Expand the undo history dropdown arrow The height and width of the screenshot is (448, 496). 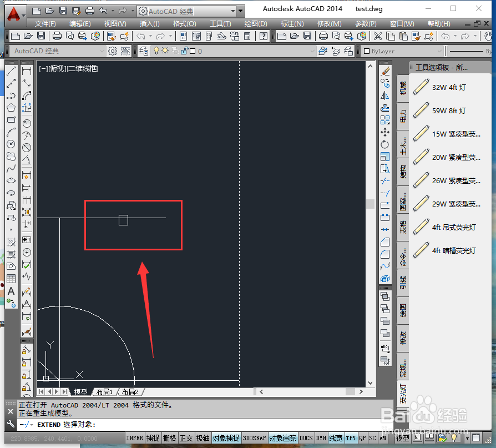pyautogui.click(x=113, y=11)
